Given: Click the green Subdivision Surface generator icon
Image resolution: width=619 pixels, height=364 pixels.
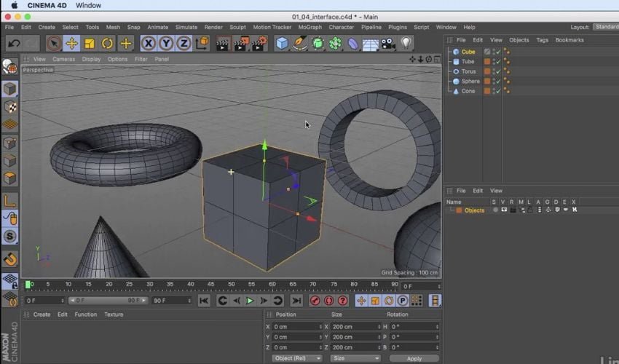Looking at the screenshot, I should coord(318,43).
